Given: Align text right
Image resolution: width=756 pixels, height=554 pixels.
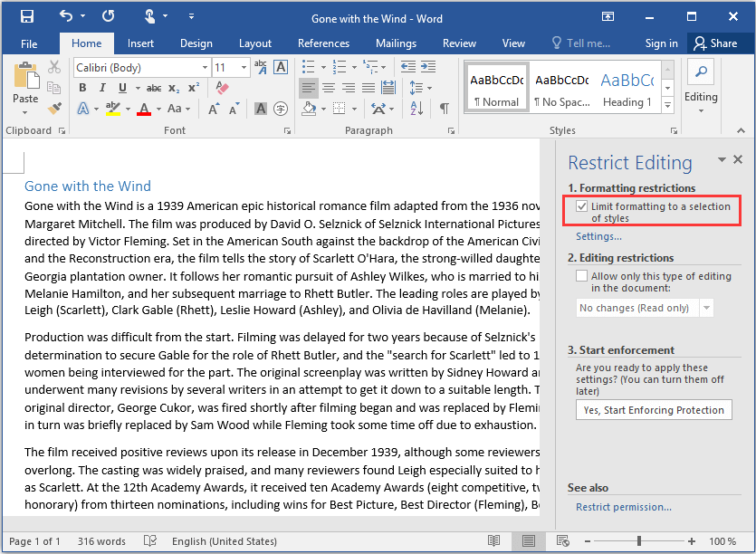Looking at the screenshot, I should click(x=349, y=88).
